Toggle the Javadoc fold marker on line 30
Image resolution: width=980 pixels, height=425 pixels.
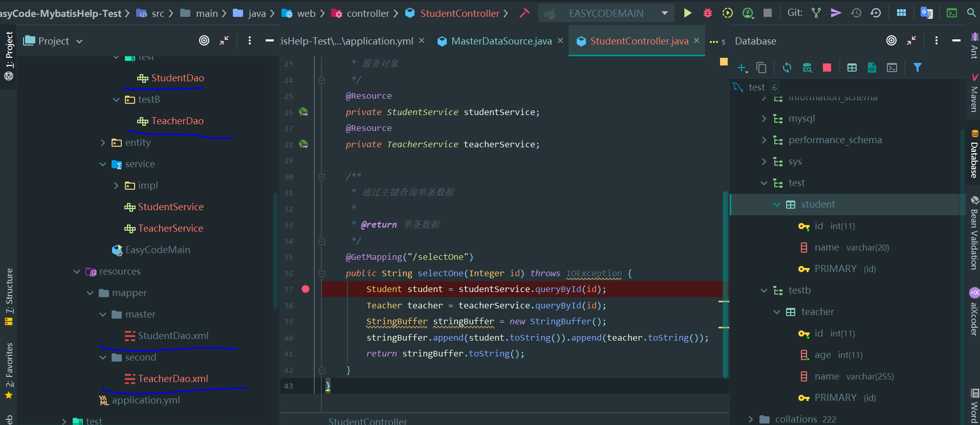click(x=322, y=177)
